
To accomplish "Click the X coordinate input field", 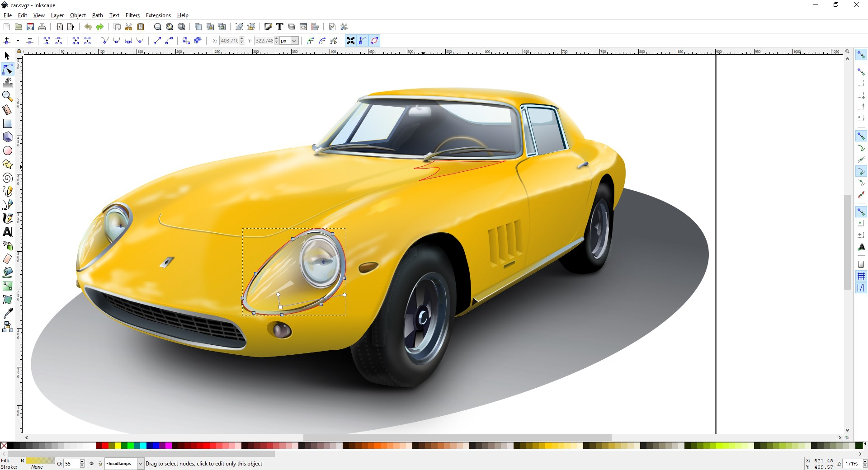I will pyautogui.click(x=229, y=41).
